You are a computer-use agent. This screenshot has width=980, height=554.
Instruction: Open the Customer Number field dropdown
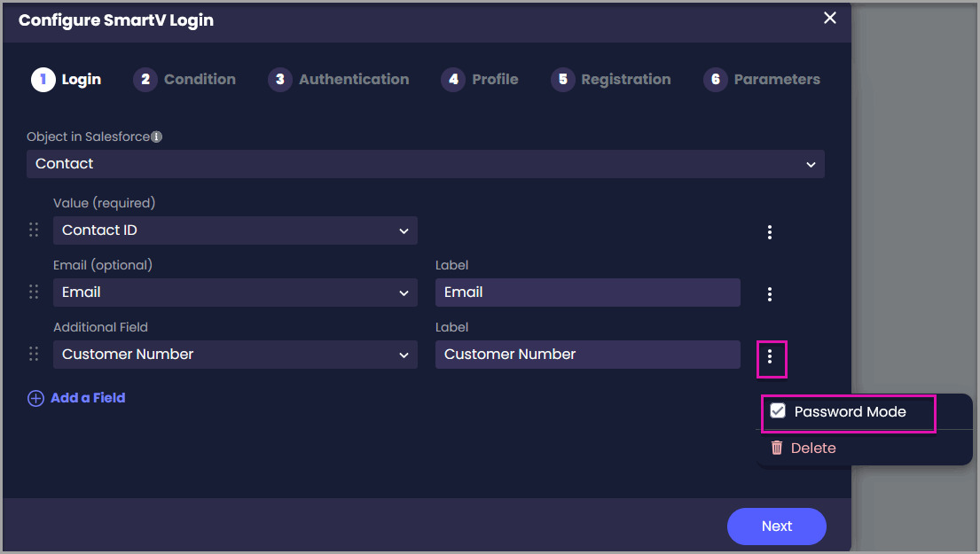[x=235, y=355]
